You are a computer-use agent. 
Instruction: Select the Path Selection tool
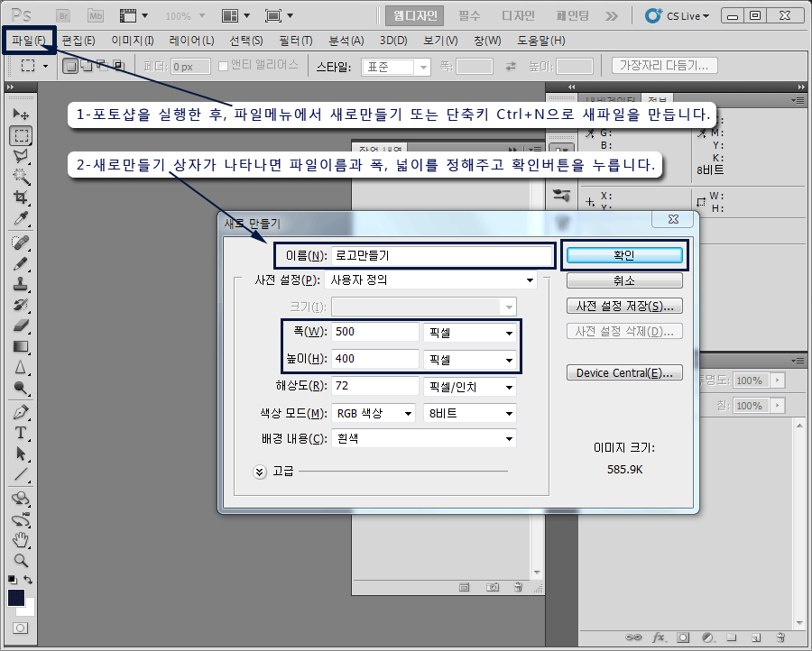(21, 454)
